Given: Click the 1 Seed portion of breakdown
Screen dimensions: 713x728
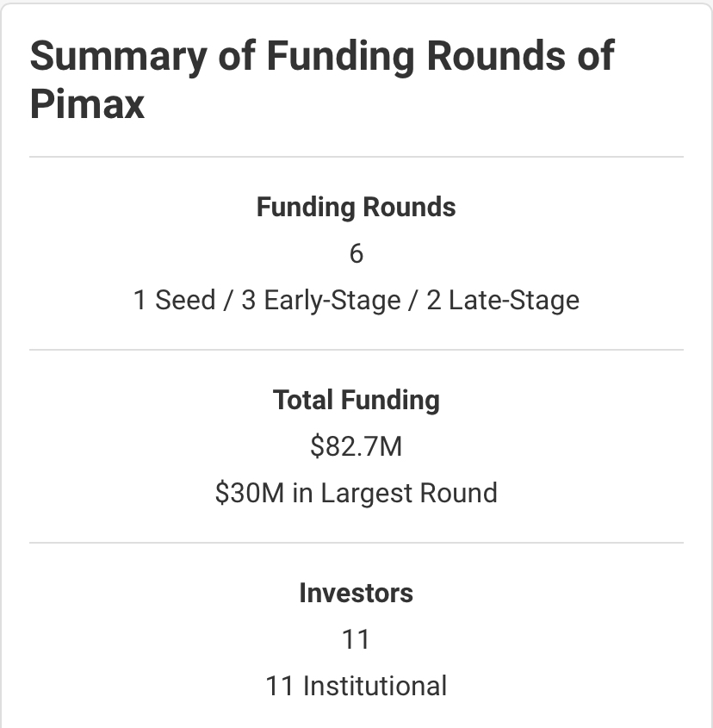Looking at the screenshot, I should 174,300.
